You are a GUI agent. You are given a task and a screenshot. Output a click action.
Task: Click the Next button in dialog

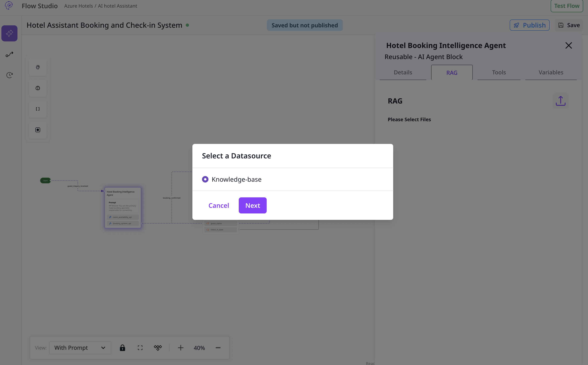pyautogui.click(x=252, y=205)
